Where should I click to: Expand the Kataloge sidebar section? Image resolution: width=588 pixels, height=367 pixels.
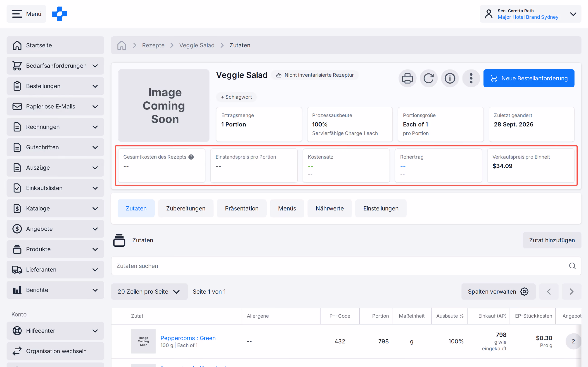(x=55, y=208)
